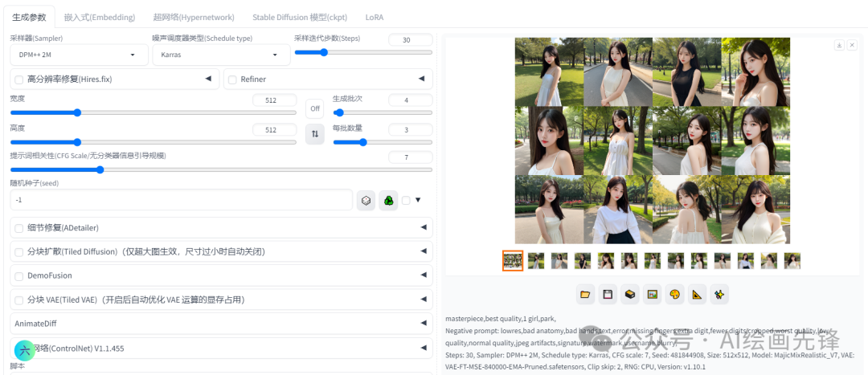The image size is (868, 375).
Task: Reuse last seed with green recycle icon
Action: (x=389, y=201)
